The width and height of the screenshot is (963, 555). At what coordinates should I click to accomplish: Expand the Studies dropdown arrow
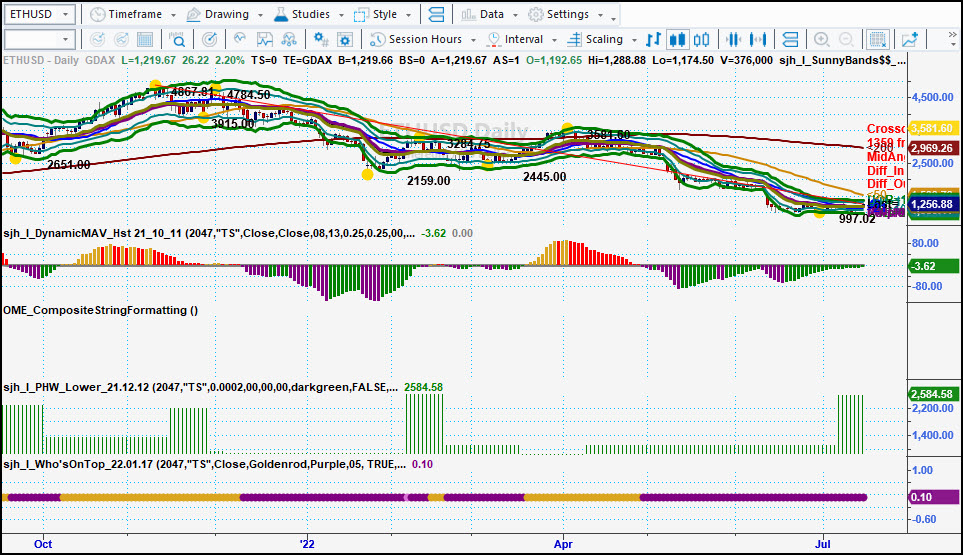coord(341,15)
